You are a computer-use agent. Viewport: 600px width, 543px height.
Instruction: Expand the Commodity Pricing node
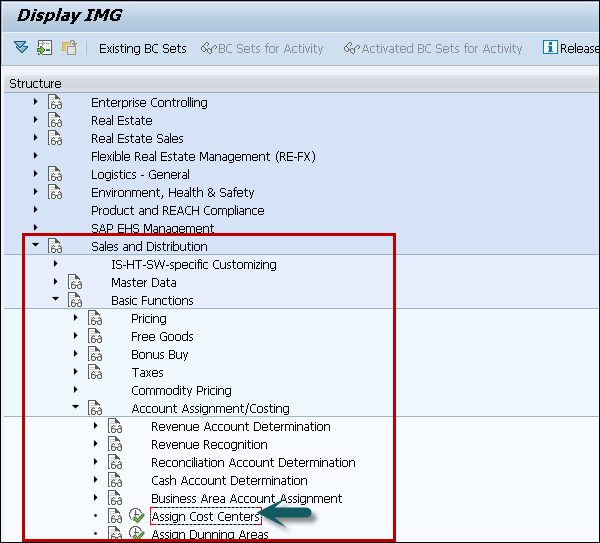click(x=76, y=391)
